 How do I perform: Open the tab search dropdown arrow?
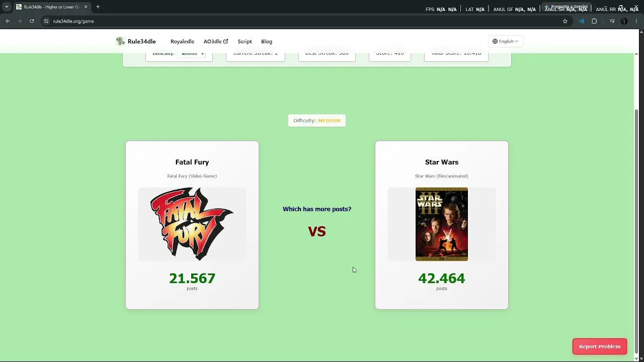pyautogui.click(x=7, y=7)
